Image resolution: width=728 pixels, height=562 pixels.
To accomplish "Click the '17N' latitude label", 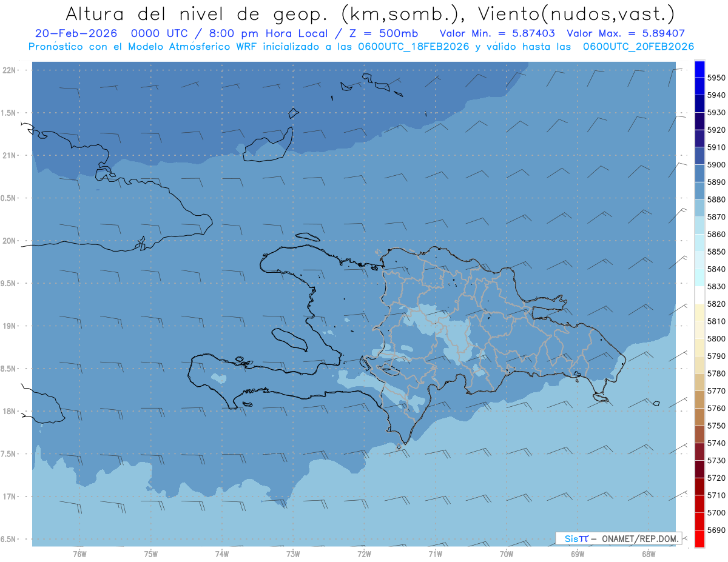I will (x=10, y=497).
